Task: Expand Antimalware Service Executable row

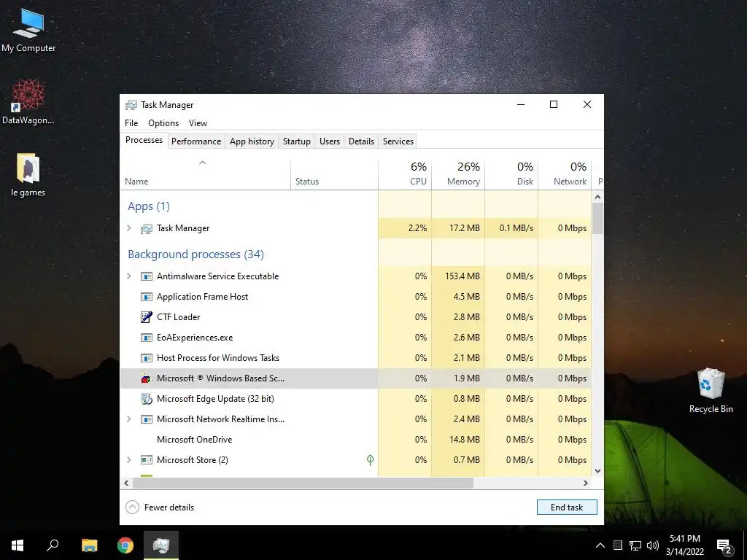Action: click(128, 276)
